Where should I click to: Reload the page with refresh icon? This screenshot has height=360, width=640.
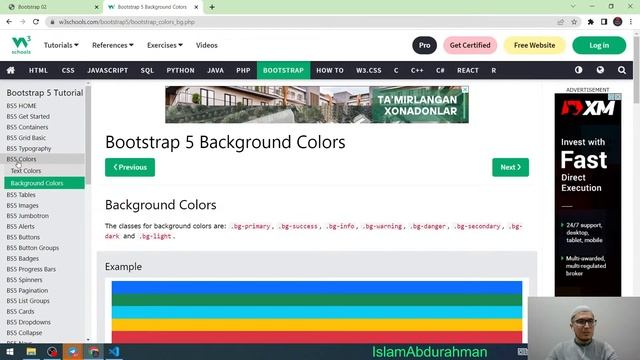pos(36,22)
